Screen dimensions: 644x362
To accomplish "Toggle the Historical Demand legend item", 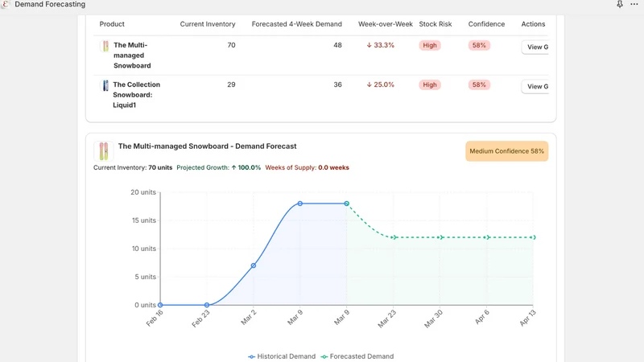I will pos(282,356).
